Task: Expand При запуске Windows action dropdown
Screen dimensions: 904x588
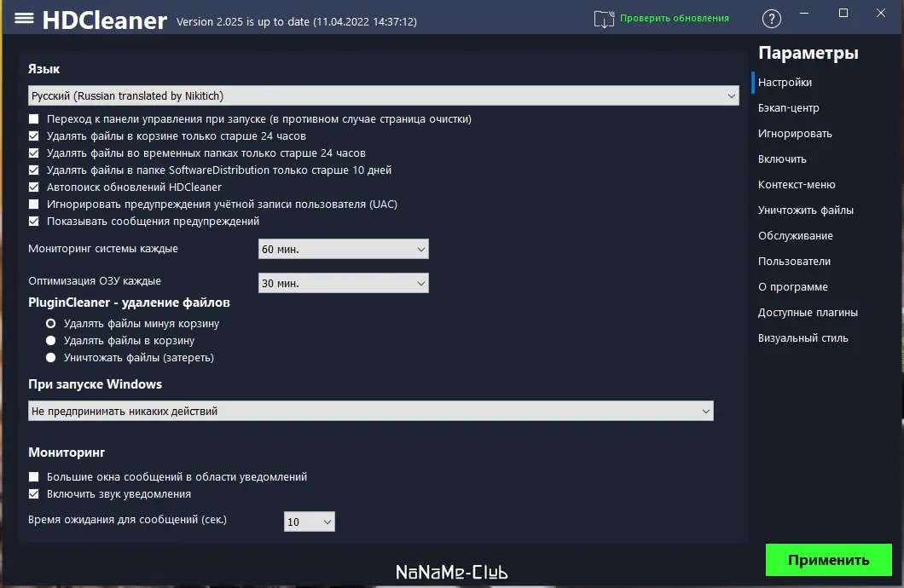Action: click(371, 411)
